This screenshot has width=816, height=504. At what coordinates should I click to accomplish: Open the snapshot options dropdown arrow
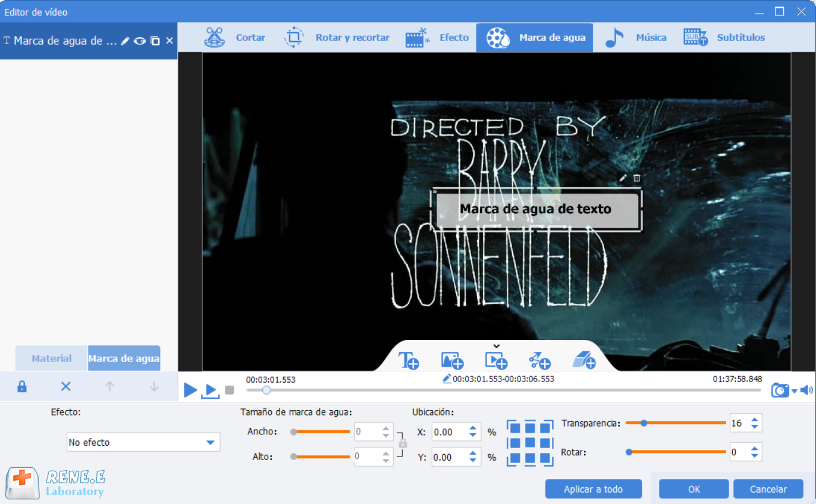click(x=795, y=392)
